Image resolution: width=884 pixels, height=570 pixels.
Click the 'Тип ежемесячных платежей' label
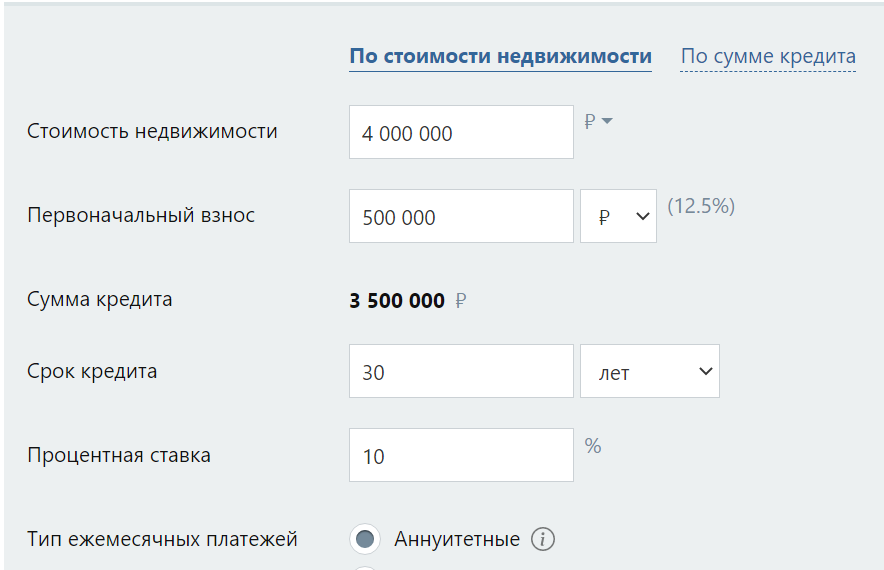[162, 539]
